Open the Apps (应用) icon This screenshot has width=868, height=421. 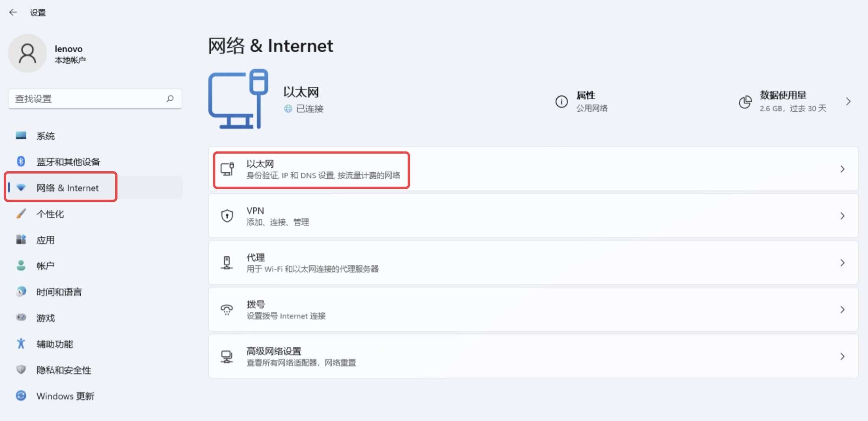(20, 240)
